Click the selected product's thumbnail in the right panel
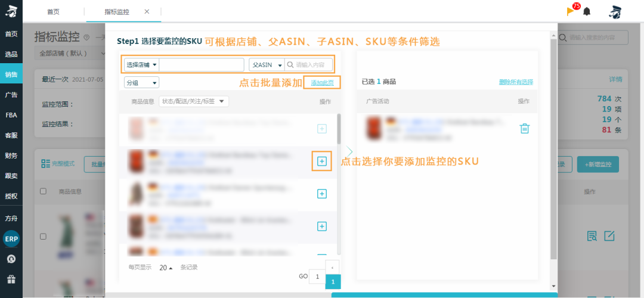644x298 pixels. click(x=373, y=129)
